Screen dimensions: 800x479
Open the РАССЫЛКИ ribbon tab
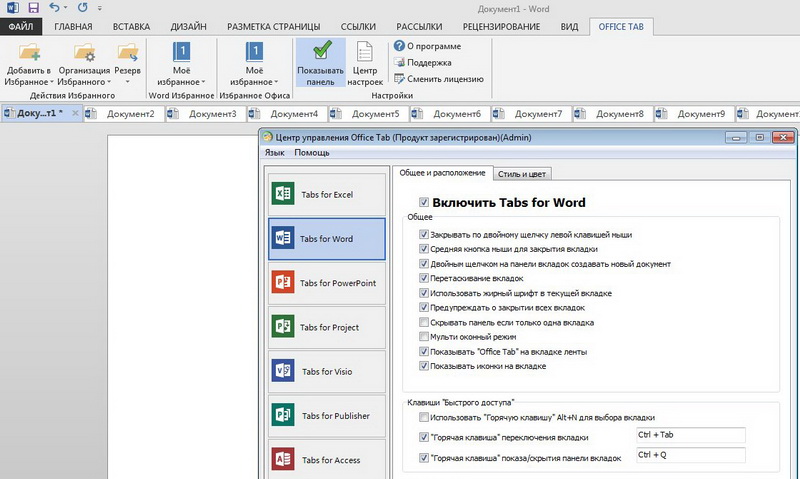pos(419,27)
